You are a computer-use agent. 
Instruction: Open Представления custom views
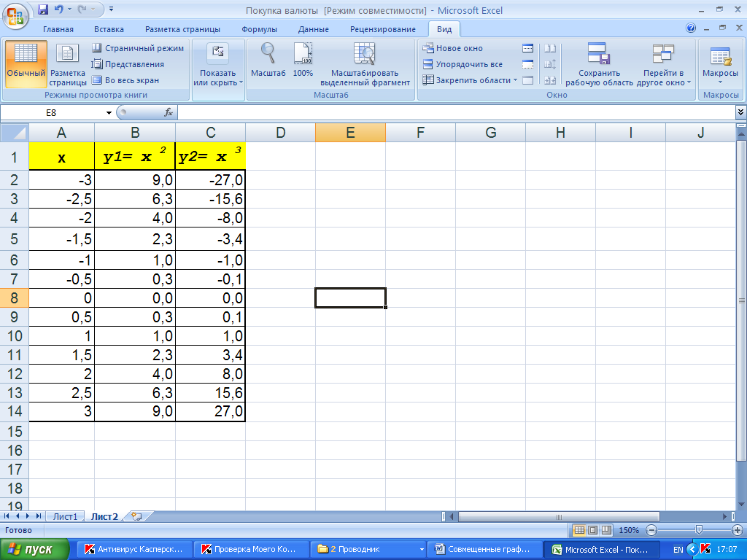click(128, 64)
